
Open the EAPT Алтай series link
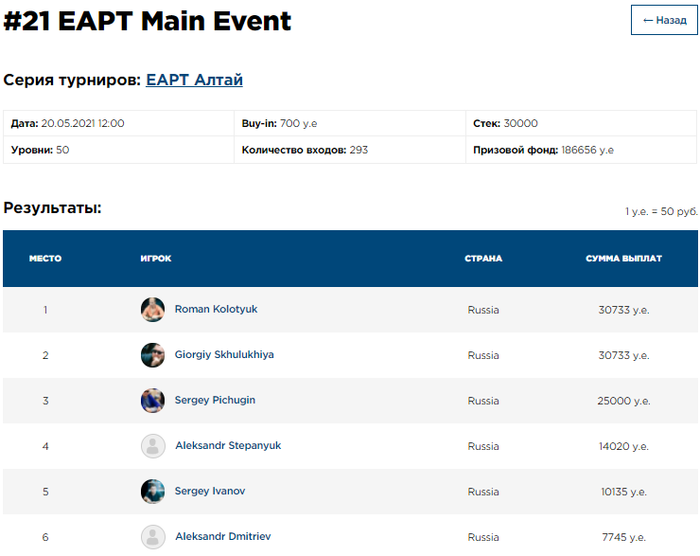point(194,80)
